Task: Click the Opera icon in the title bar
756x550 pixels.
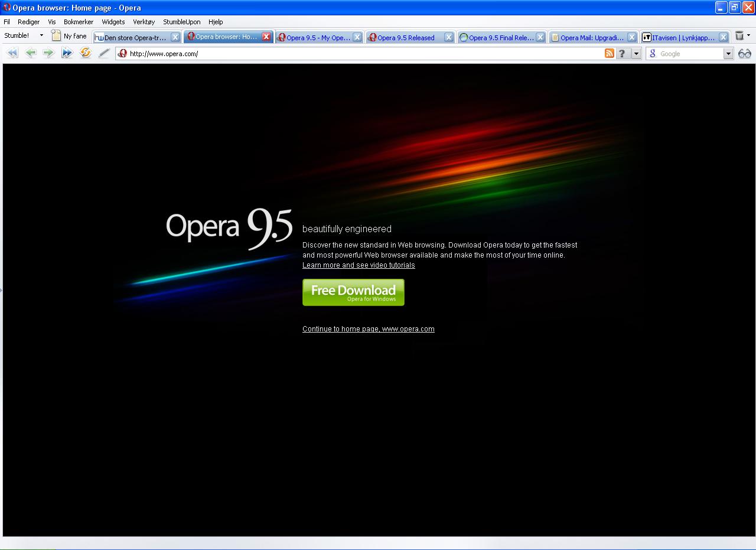Action: pos(7,8)
